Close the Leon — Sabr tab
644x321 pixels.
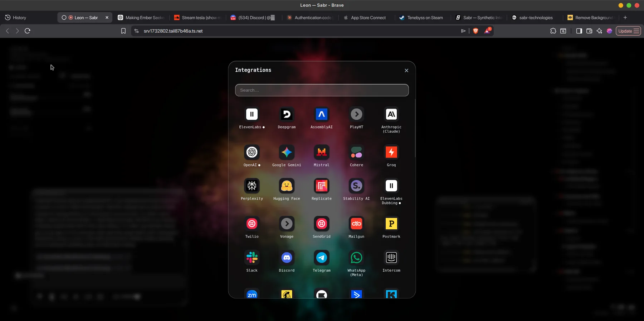click(107, 18)
